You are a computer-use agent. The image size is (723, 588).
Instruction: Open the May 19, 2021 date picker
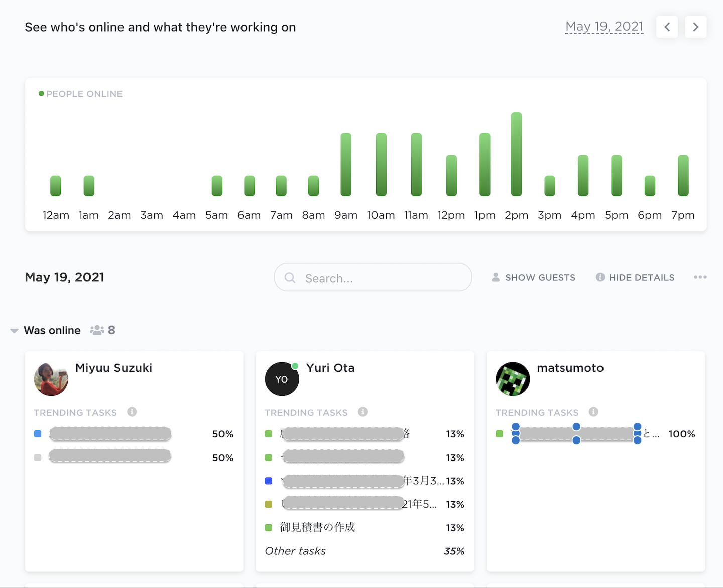click(x=604, y=27)
